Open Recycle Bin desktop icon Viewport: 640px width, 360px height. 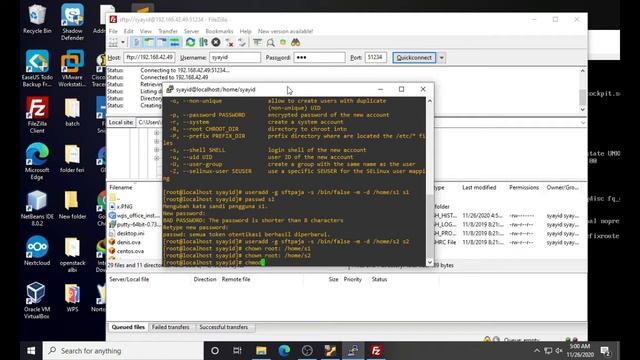(x=37, y=19)
